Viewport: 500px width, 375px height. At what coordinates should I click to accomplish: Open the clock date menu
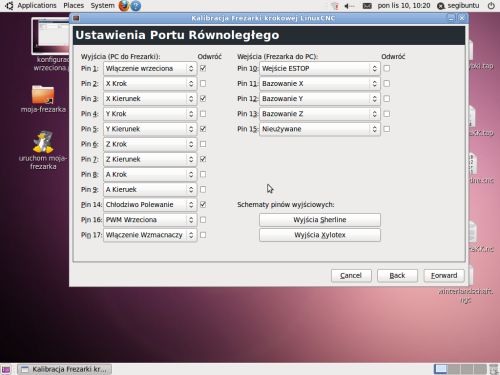(x=404, y=6)
